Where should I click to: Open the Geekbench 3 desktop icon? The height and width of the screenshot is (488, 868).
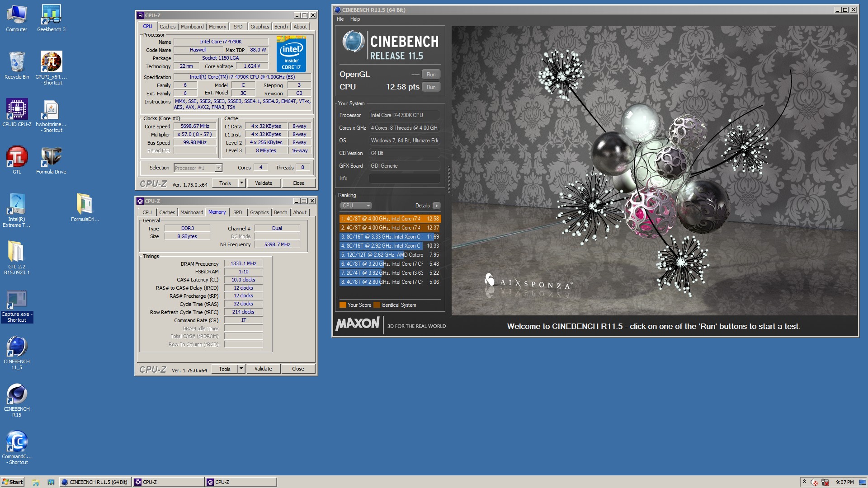[x=51, y=18]
